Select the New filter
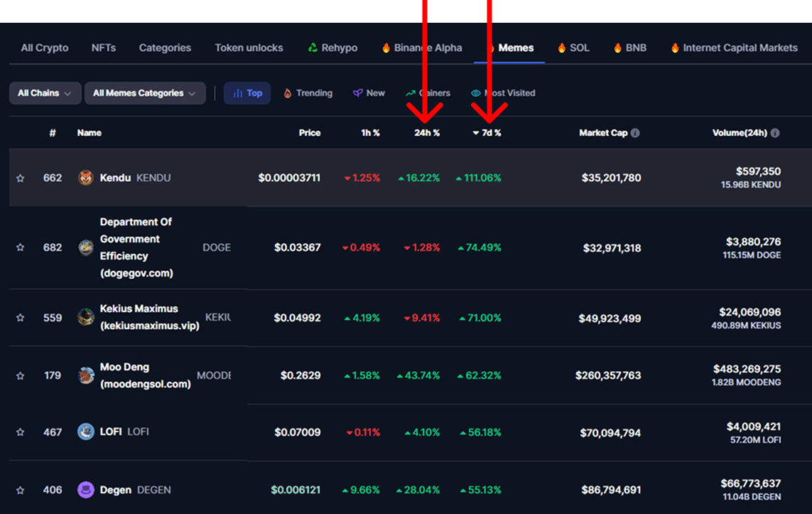The height and width of the screenshot is (514, 812). (369, 93)
